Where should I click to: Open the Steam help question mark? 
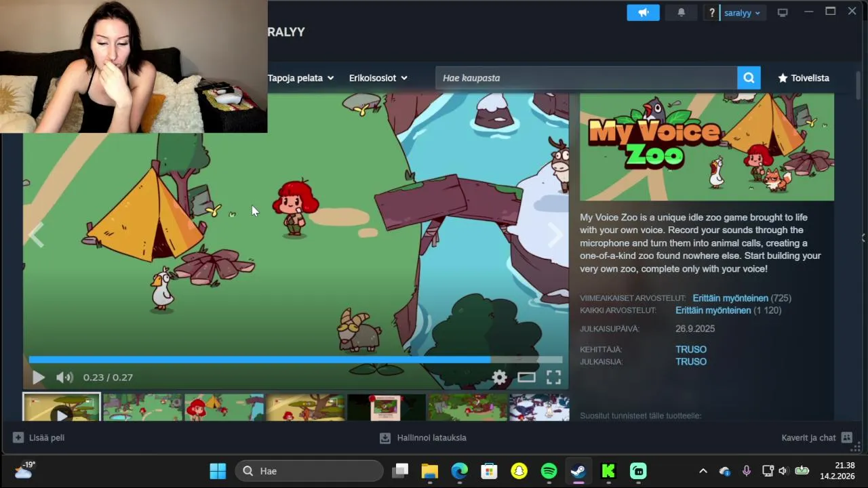(x=711, y=12)
